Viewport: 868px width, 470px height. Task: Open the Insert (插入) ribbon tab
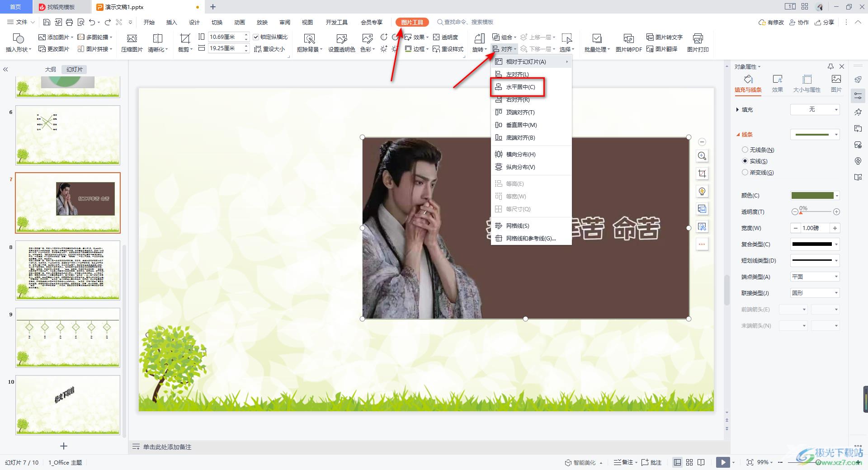[x=171, y=22]
